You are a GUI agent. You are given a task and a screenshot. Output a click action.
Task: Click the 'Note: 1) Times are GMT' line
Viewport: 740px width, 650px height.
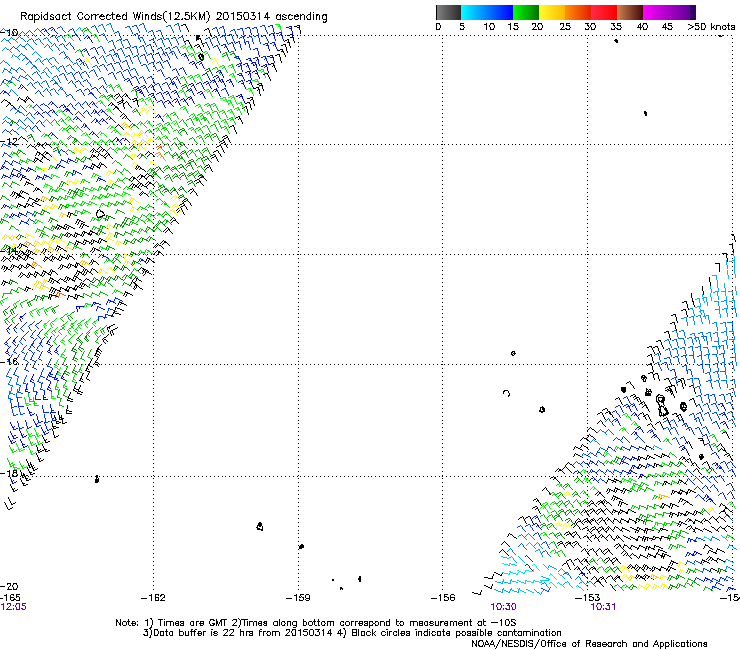(x=316, y=623)
